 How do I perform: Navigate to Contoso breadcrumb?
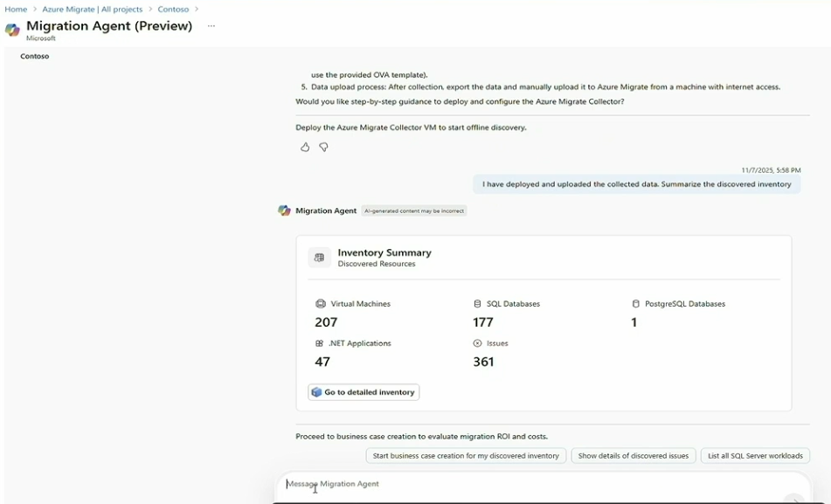[173, 9]
